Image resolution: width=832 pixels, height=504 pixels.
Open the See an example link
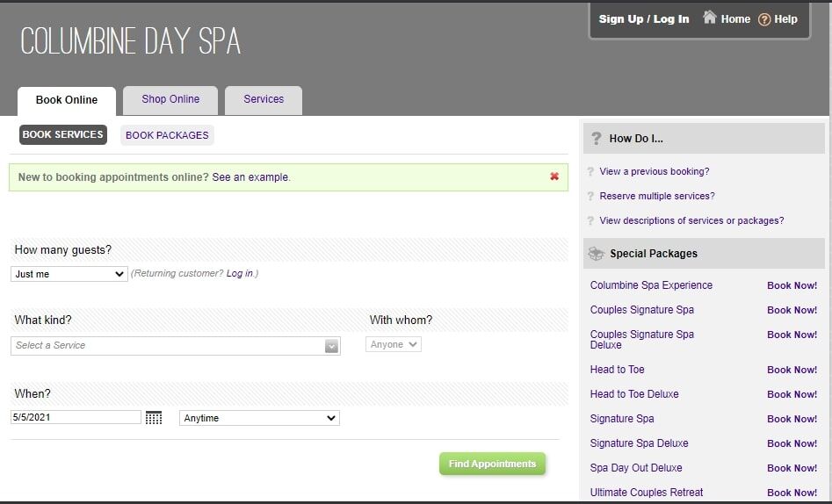click(x=250, y=177)
